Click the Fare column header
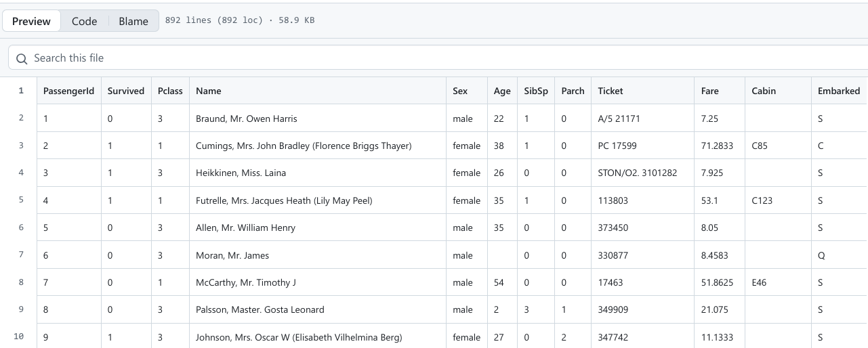Viewport: 868px width, 348px height. click(x=710, y=91)
